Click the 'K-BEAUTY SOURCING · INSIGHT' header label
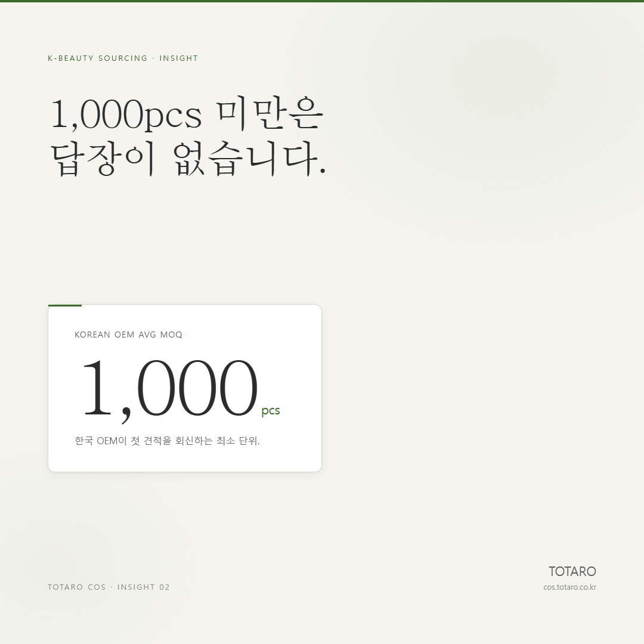The width and height of the screenshot is (644, 644). coord(123,58)
